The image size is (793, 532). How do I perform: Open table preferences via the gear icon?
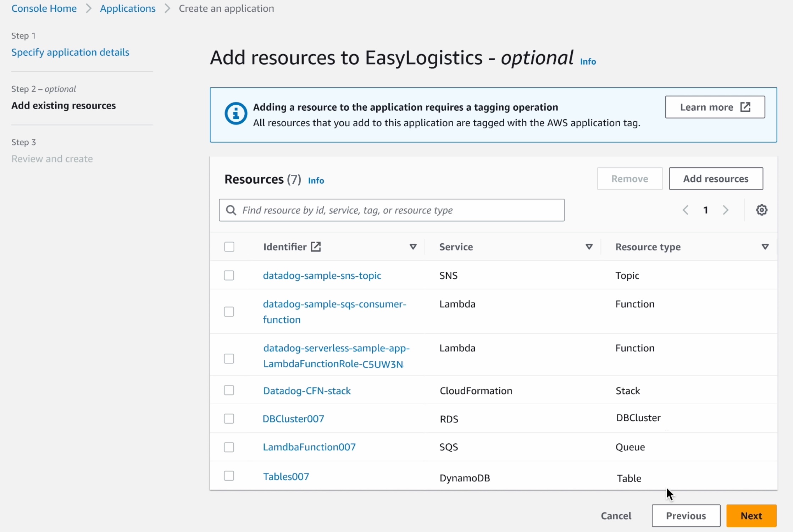(x=762, y=210)
